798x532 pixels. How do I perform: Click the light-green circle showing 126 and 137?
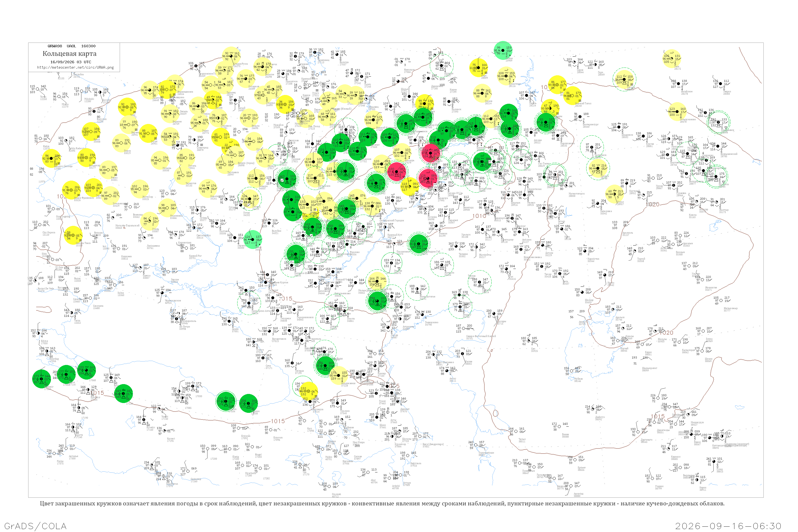pos(253,240)
